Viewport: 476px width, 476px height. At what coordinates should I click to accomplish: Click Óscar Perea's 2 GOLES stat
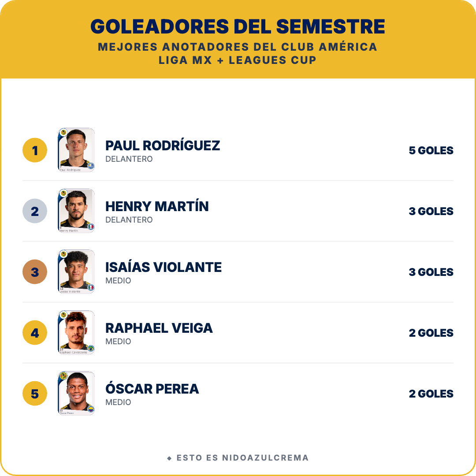pos(431,394)
